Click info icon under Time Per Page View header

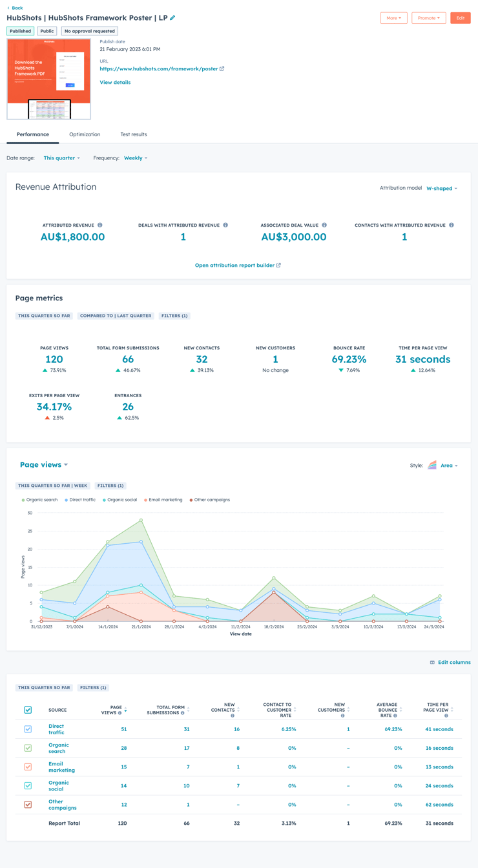pyautogui.click(x=446, y=716)
